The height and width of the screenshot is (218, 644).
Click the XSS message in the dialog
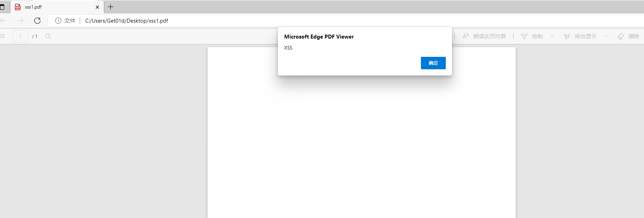(288, 47)
